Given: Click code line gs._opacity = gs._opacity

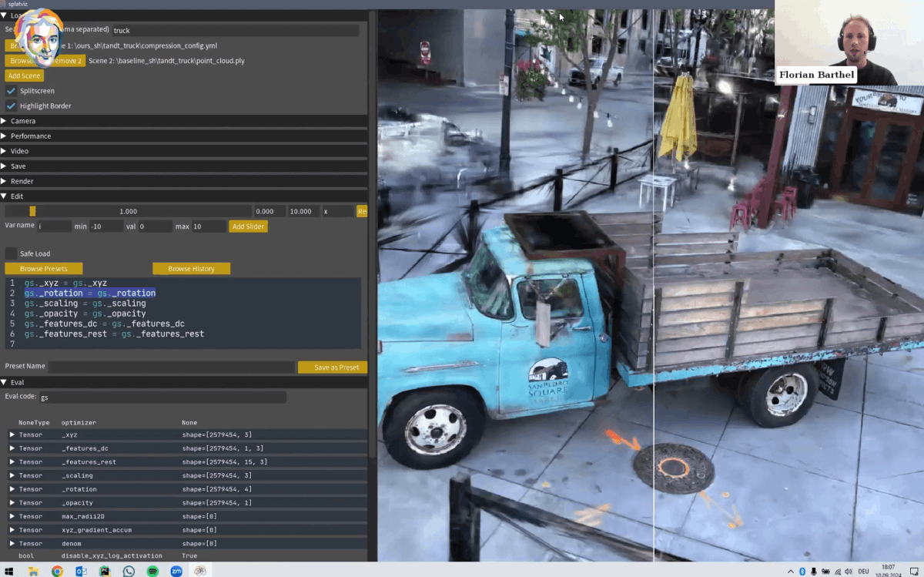Looking at the screenshot, I should tap(85, 314).
